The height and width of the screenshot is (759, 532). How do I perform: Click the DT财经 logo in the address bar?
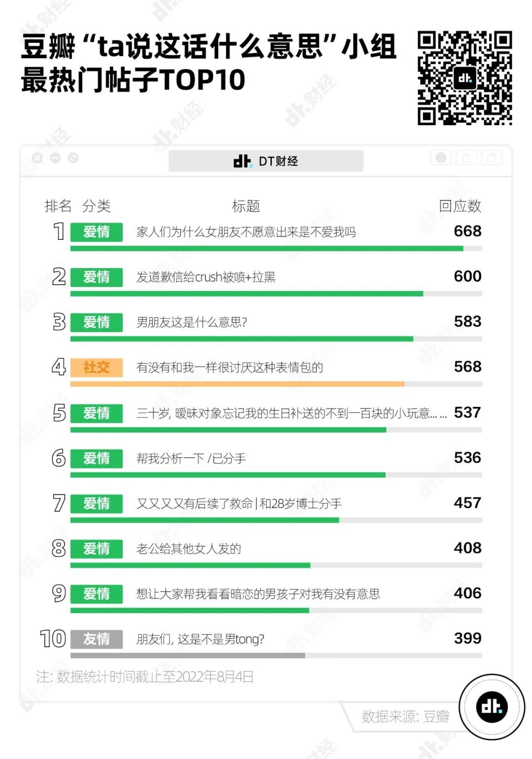click(x=266, y=161)
